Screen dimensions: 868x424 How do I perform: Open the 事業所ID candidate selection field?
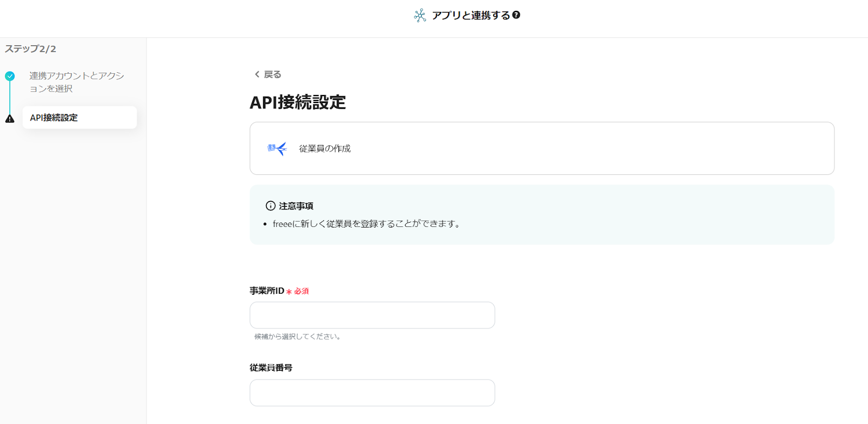pyautogui.click(x=372, y=315)
